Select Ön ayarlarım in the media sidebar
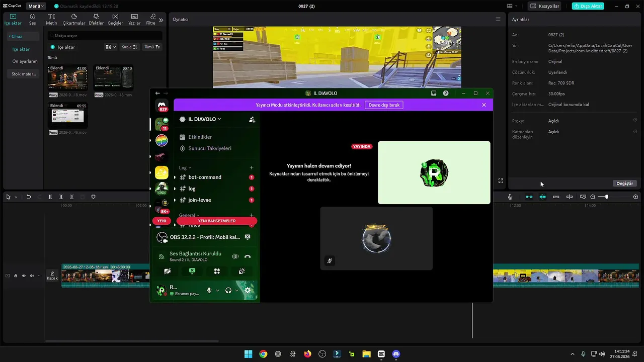Viewport: 644px width, 362px height. click(25, 61)
